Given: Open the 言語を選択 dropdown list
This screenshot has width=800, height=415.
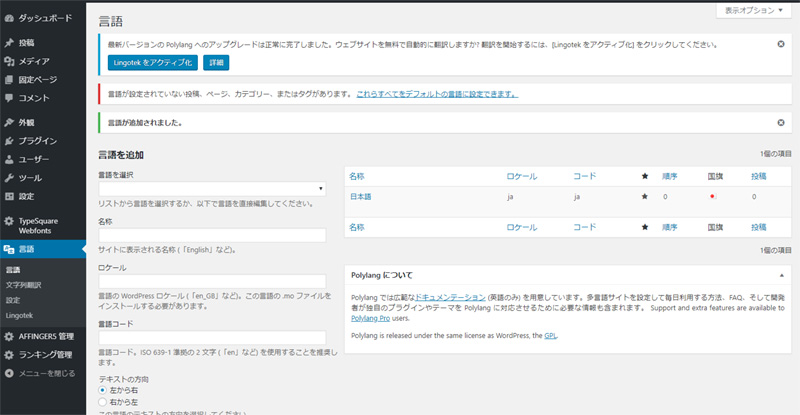Looking at the screenshot, I should pos(212,189).
